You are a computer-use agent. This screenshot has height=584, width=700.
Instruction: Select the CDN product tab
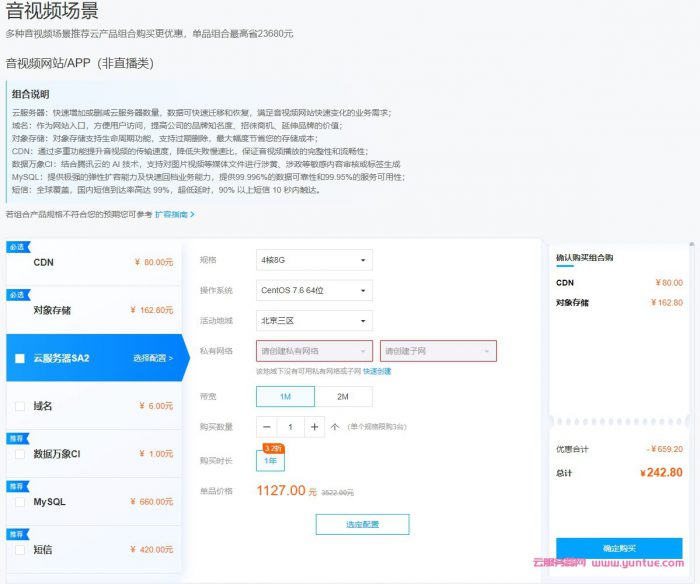click(90, 262)
